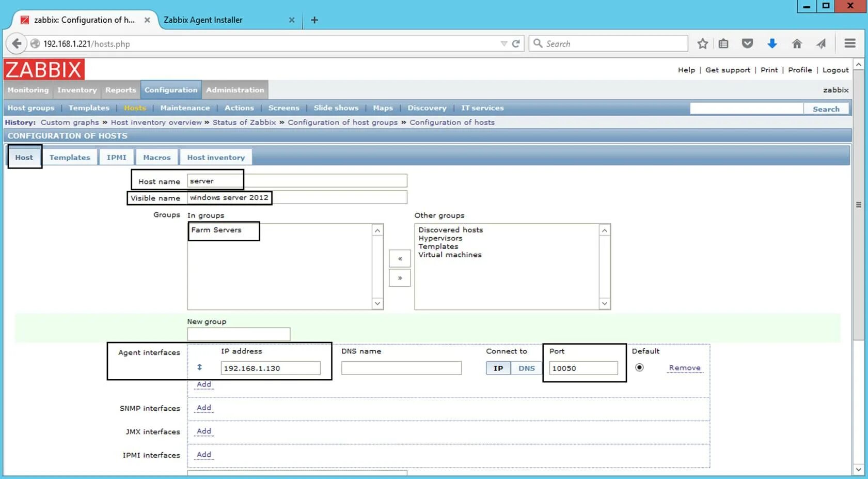Click the browser back arrow button
This screenshot has height=479, width=868.
click(x=17, y=43)
